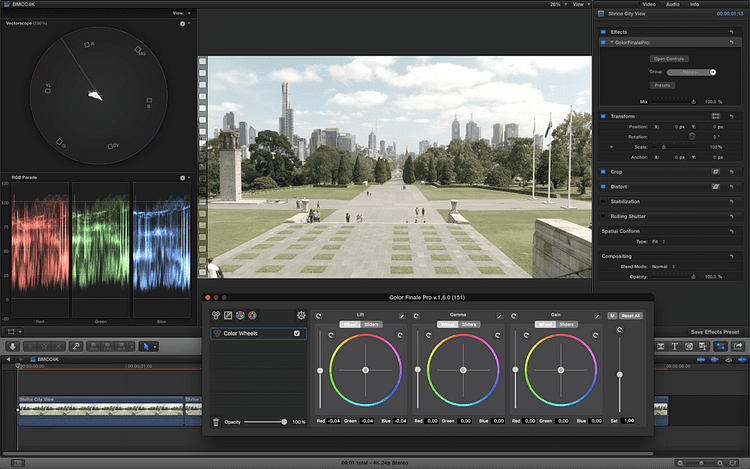Switch Lift to Sliders mode
This screenshot has width=750, height=469.
coord(372,324)
